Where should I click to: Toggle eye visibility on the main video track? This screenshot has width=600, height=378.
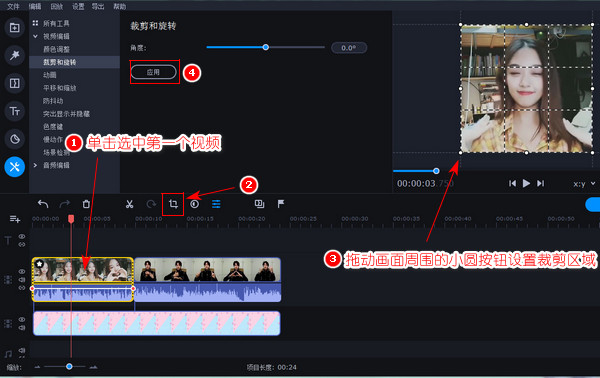click(22, 271)
